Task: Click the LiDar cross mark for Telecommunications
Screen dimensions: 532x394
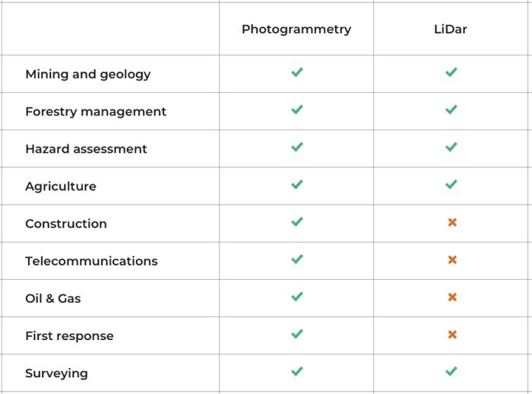Action: [x=452, y=260]
